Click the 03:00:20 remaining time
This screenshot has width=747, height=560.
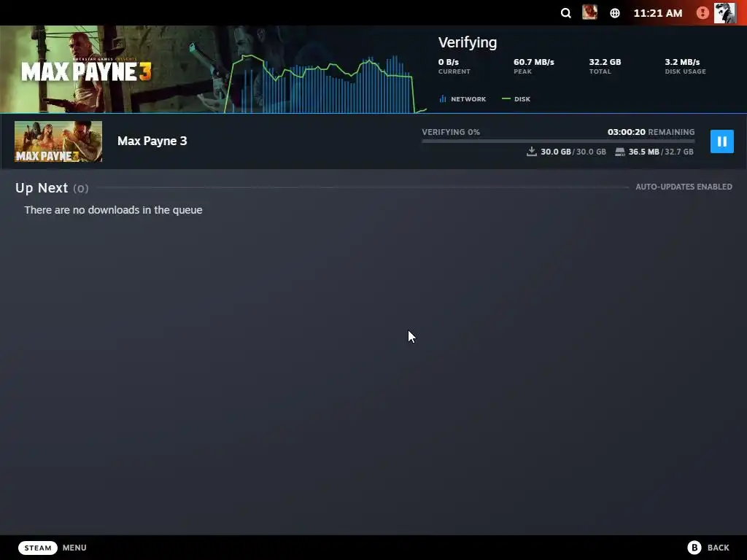pos(626,132)
